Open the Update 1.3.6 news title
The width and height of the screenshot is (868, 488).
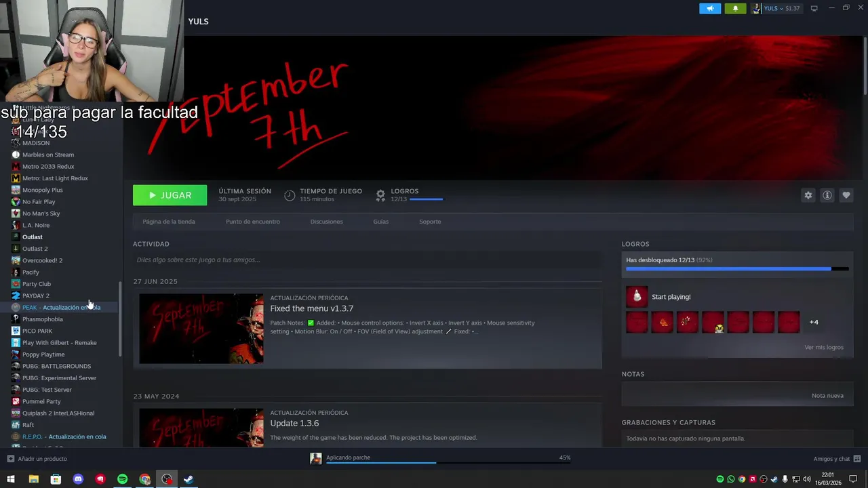pyautogui.click(x=294, y=423)
